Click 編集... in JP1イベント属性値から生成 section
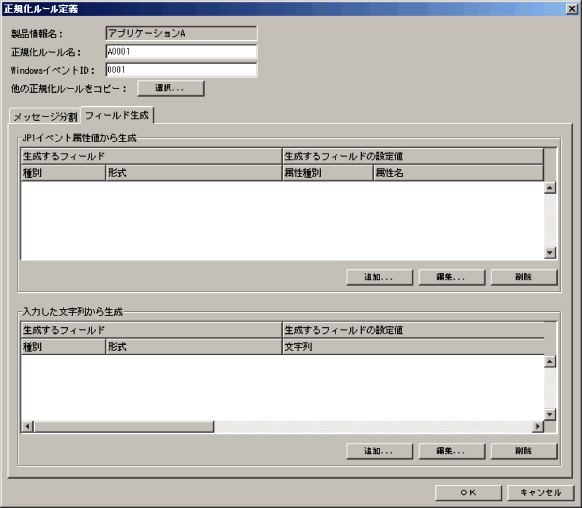The image size is (582, 508). pyautogui.click(x=452, y=277)
